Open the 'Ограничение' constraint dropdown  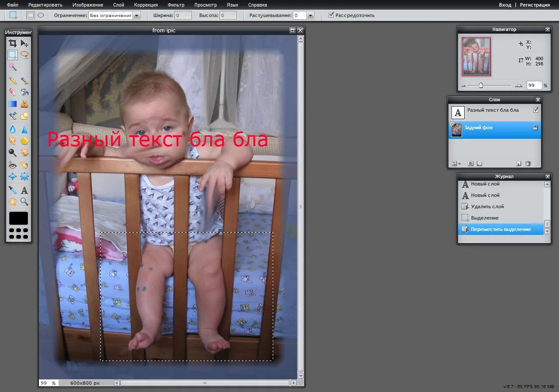tap(114, 15)
